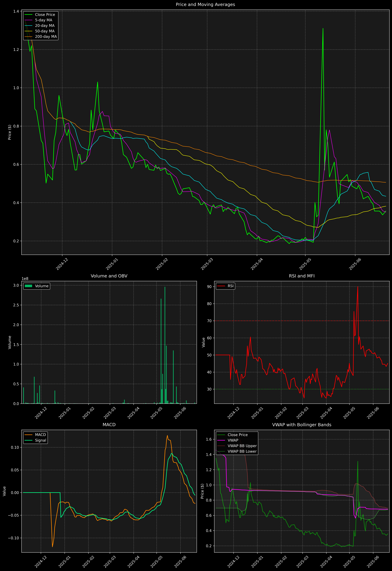Click 'Price ($)' axis label of VWAP chart
Screen dimensions: 392x571
[x=202, y=491]
